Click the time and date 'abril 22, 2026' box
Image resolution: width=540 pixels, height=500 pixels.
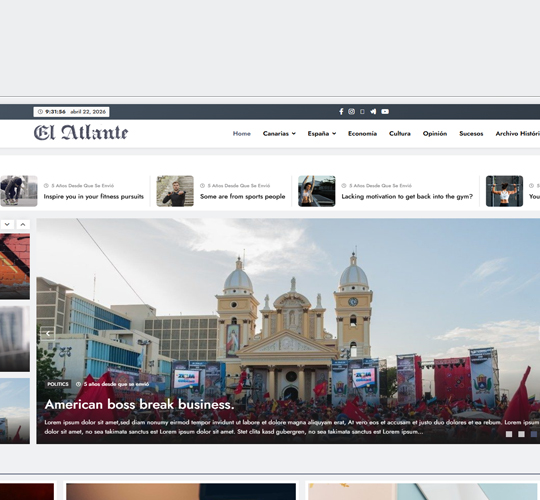point(71,112)
